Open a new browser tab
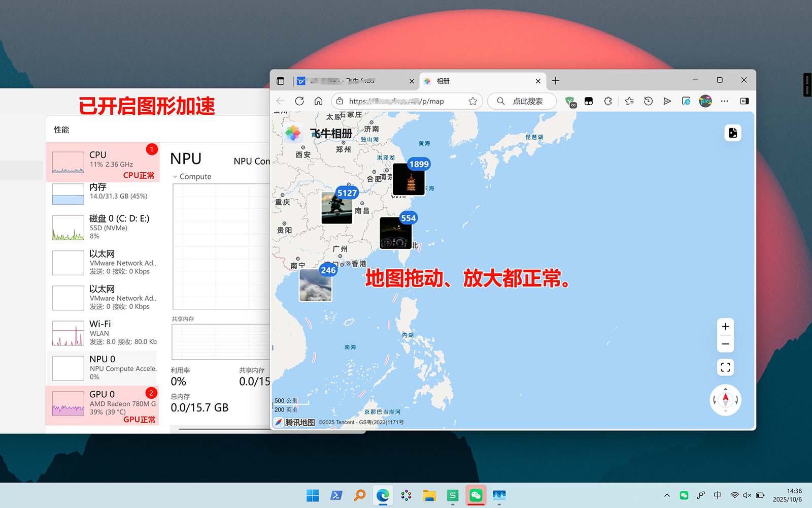812x508 pixels. pos(556,81)
